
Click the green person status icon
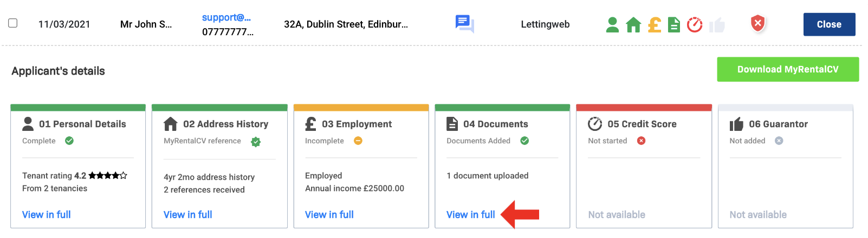tap(612, 25)
